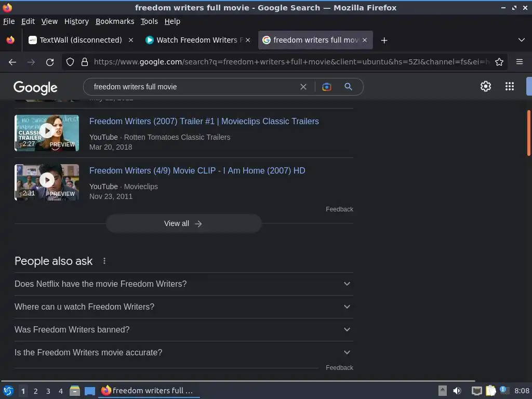This screenshot has height=399, width=532.
Task: Click the 8:08 clock
Action: click(522, 391)
